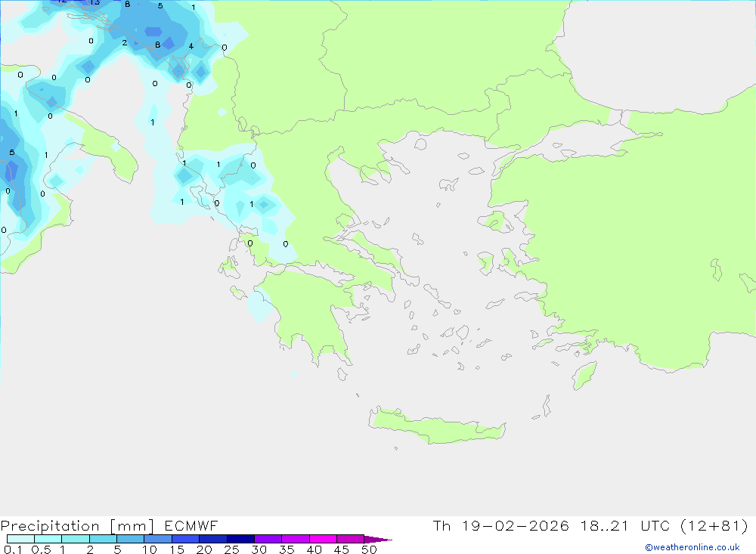The image size is (756, 554).
Task: Click the '50' legend scale label
Action: click(x=370, y=549)
